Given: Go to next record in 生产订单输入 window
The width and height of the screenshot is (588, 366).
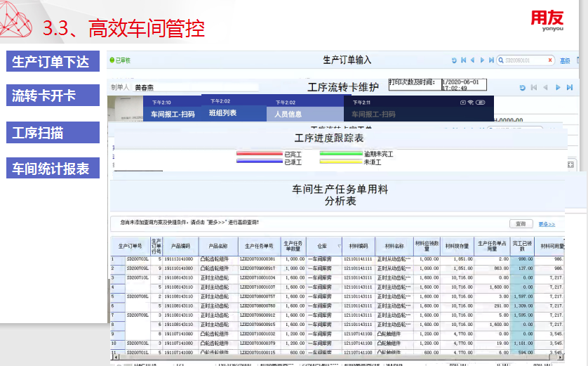Looking at the screenshot, I should (x=482, y=60).
